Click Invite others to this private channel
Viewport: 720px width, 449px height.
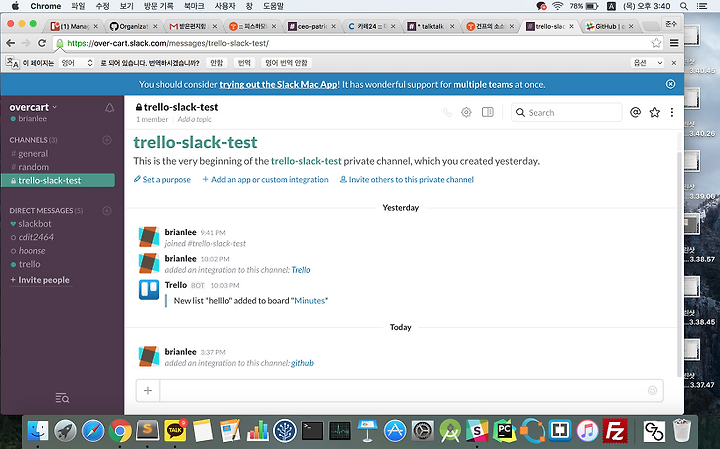click(x=407, y=180)
